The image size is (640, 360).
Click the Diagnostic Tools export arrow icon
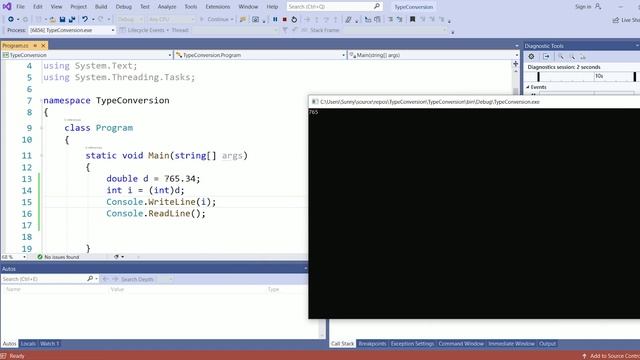point(546,57)
